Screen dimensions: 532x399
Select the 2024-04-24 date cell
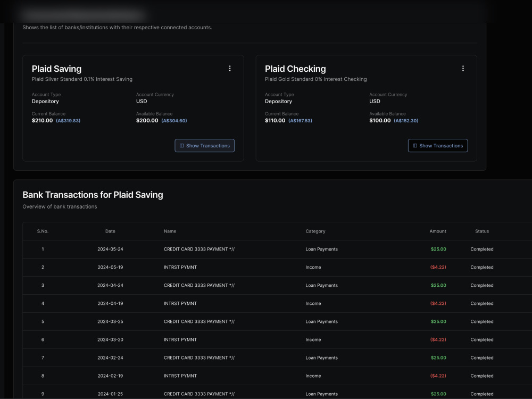[110, 285]
